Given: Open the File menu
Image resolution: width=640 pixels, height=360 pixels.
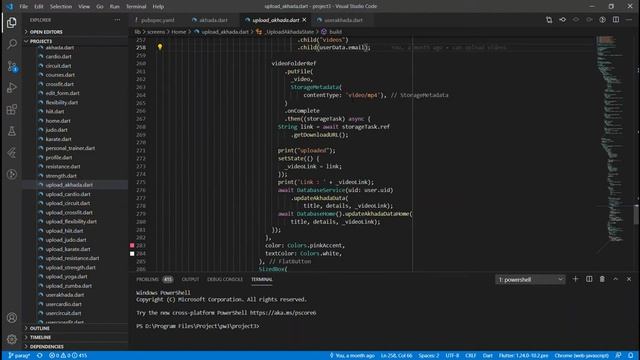Looking at the screenshot, I should pos(24,7).
